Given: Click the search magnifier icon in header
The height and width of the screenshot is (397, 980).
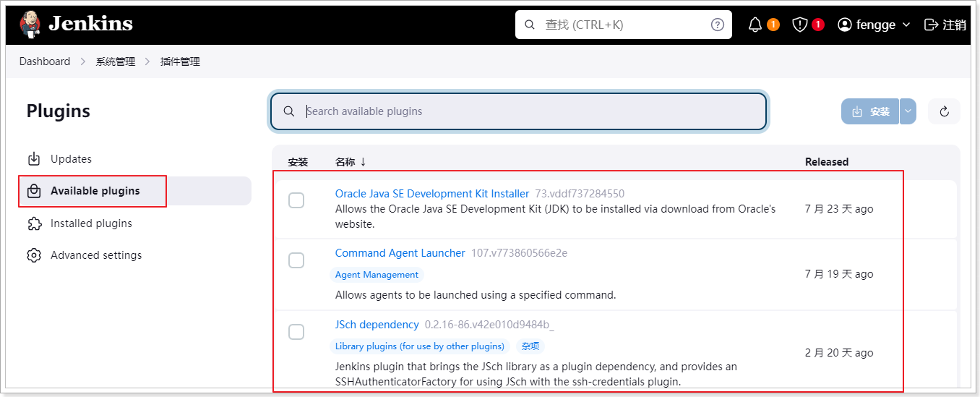Looking at the screenshot, I should click(x=530, y=25).
